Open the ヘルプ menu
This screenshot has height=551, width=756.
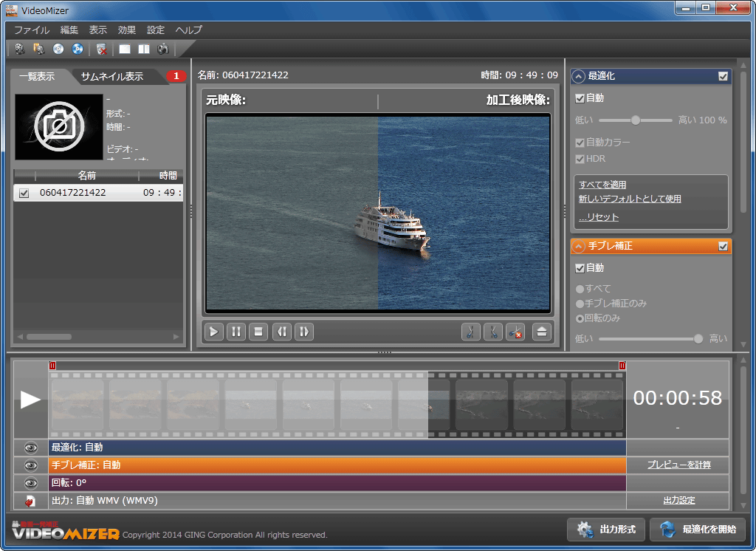click(x=188, y=30)
